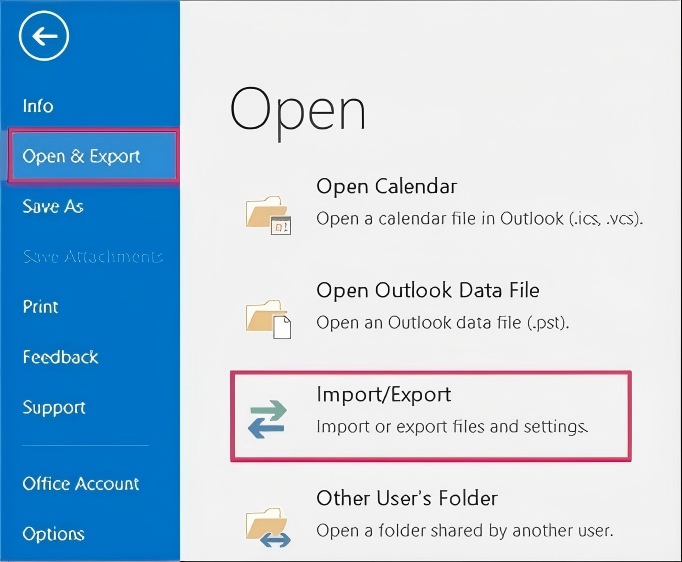Open Outlook Options
The height and width of the screenshot is (562, 682).
point(53,534)
